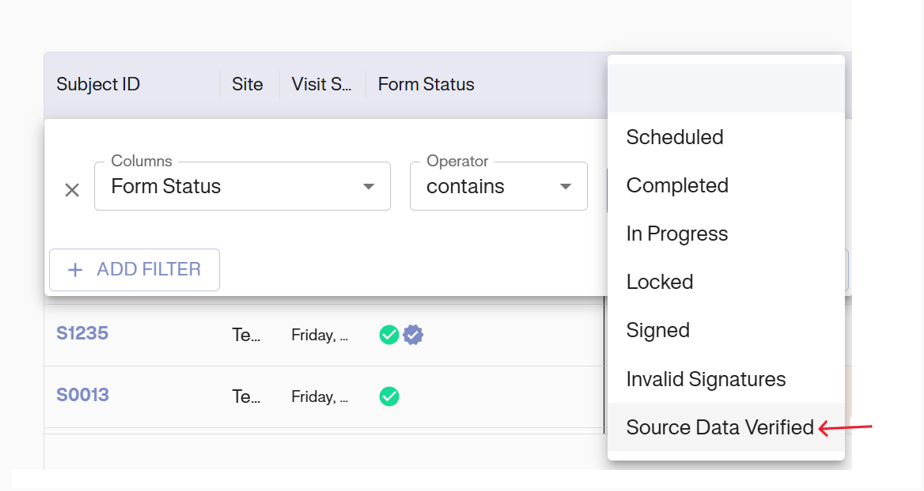Open the Operator dropdown arrow
924x491 pixels.
(x=565, y=187)
